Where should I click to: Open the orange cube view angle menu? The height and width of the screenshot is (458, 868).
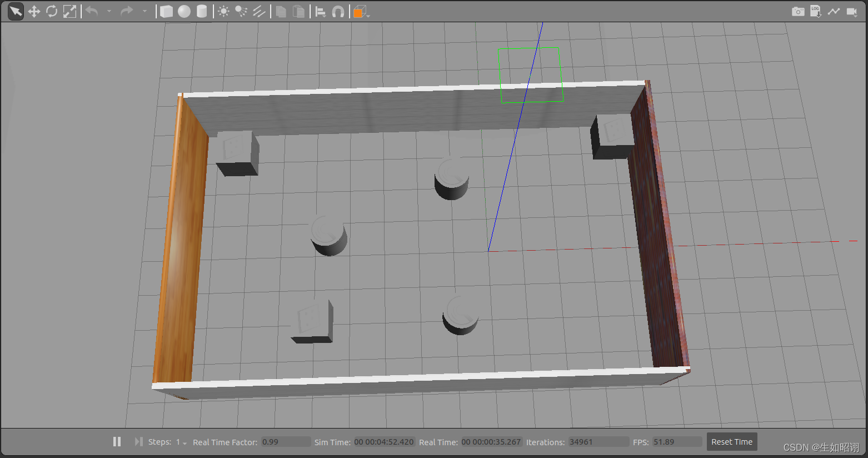pyautogui.click(x=361, y=11)
